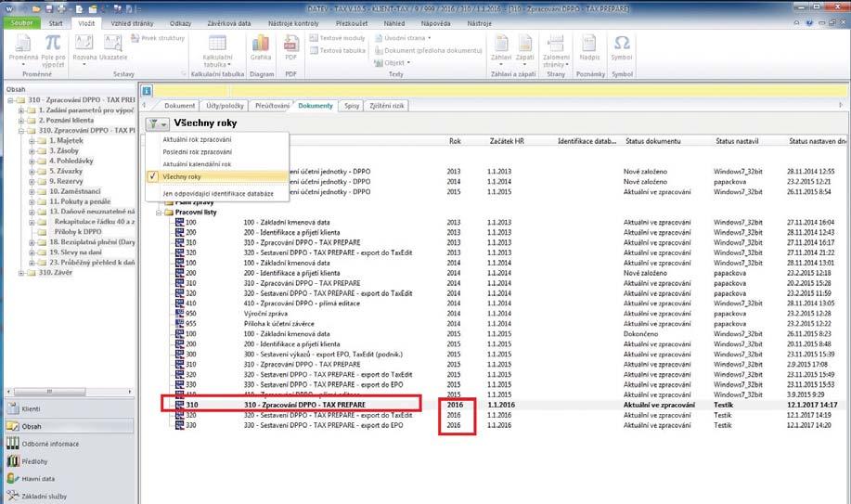This screenshot has width=851, height=504.
Task: Open the Odkazy ribbon tab
Action: [x=180, y=23]
